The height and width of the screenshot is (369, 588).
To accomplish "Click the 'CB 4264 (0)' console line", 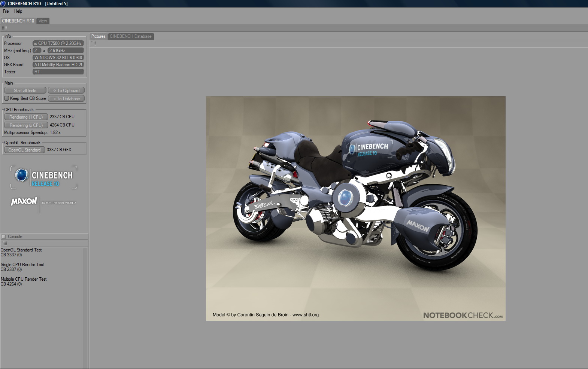I will (11, 284).
